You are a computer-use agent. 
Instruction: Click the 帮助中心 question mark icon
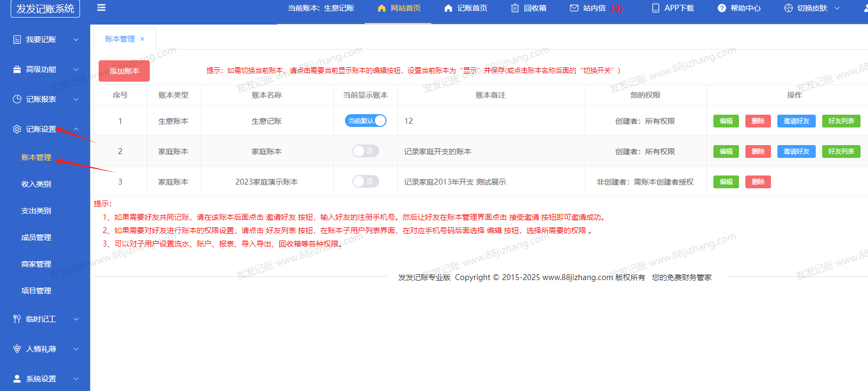pos(721,8)
